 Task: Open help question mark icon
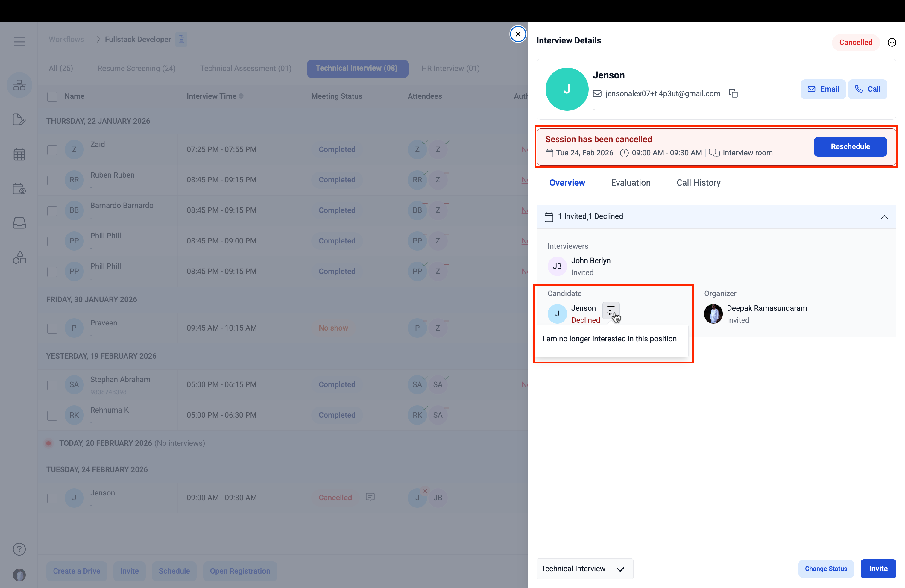coord(19,549)
